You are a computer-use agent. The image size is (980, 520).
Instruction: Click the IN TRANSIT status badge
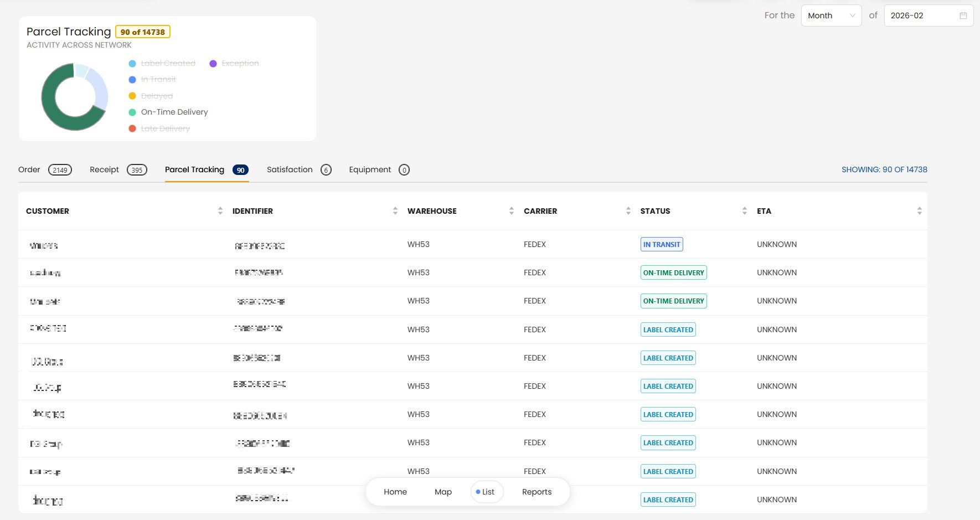click(662, 244)
